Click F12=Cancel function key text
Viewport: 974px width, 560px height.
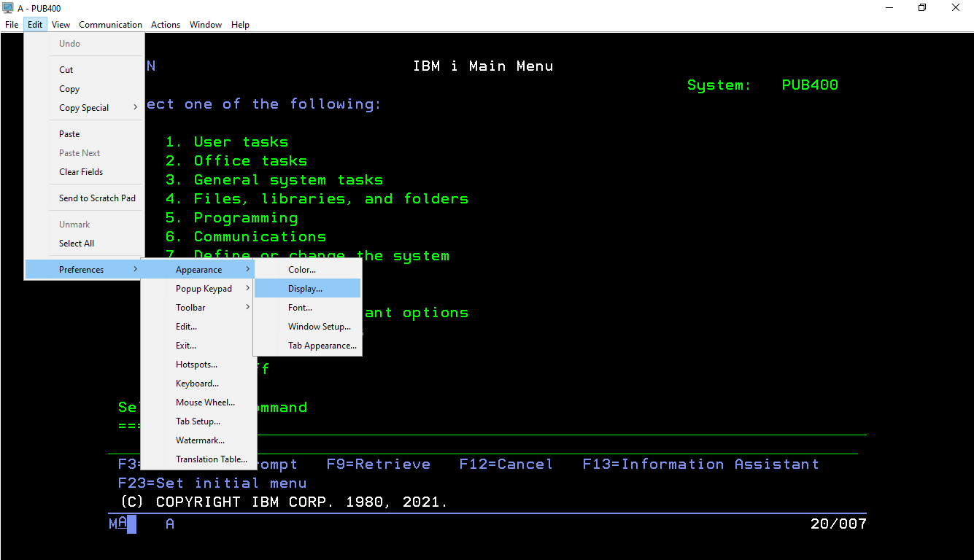point(506,464)
